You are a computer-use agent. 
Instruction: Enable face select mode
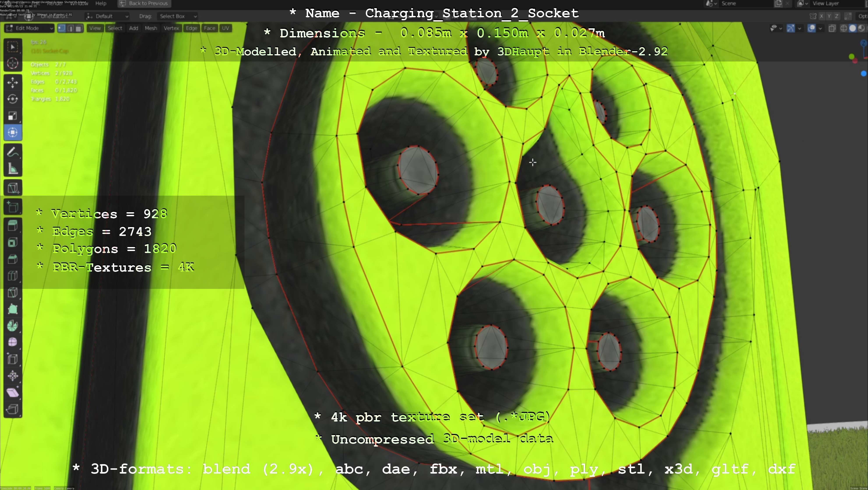tap(79, 28)
